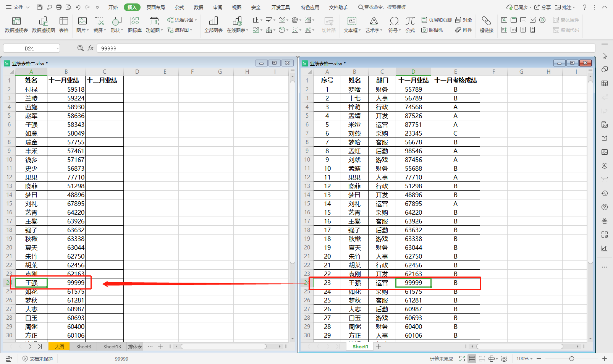The width and height of the screenshot is (613, 364).
Task: Insert WordArt using 艺术字 icon
Action: [373, 24]
